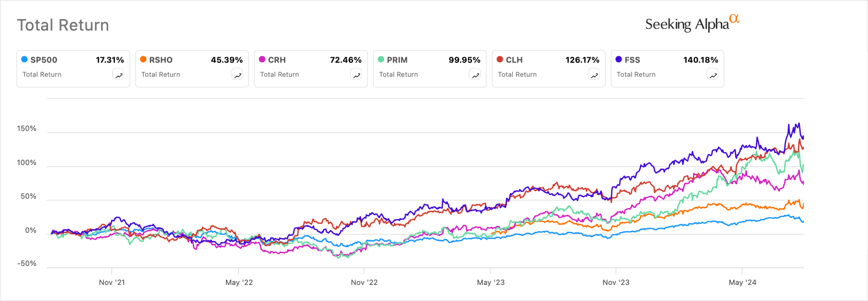
Task: Click the blue SP500 color dot
Action: (24, 59)
